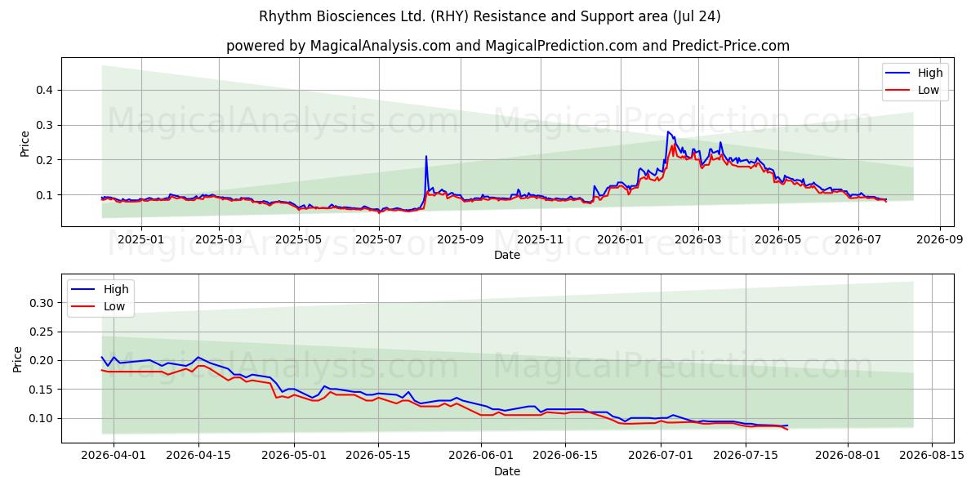Viewport: 980px width, 490px height.
Task: Click the '2025-03' tick label on the top chart
Action: coord(219,240)
